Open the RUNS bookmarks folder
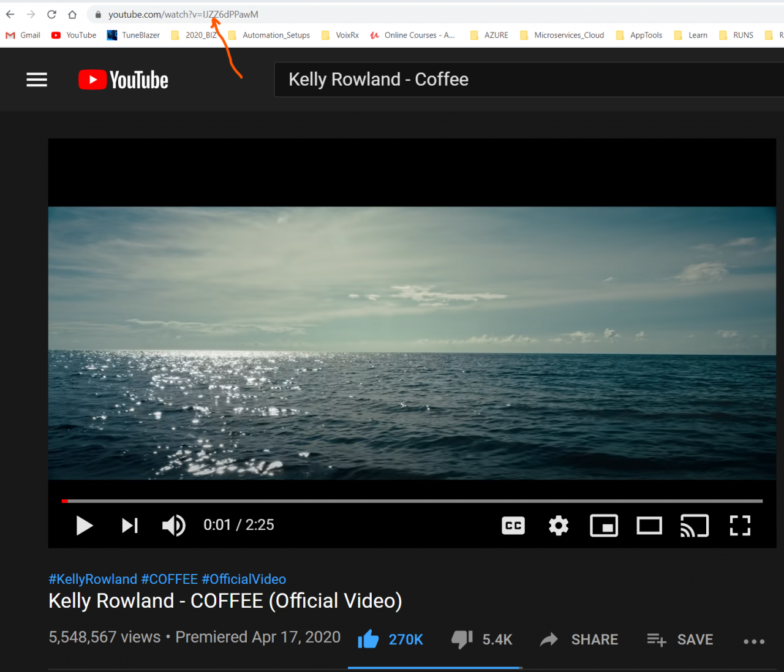The width and height of the screenshot is (784, 672). click(736, 35)
